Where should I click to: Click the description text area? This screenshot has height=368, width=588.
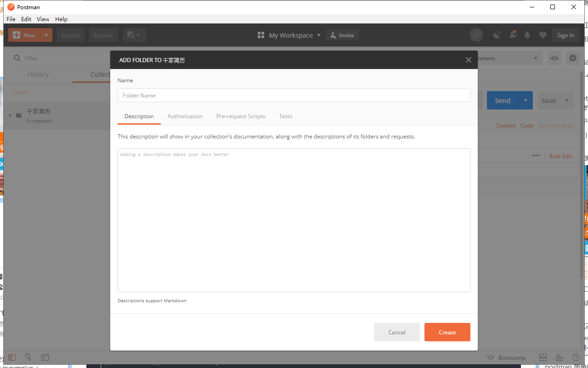pyautogui.click(x=294, y=220)
